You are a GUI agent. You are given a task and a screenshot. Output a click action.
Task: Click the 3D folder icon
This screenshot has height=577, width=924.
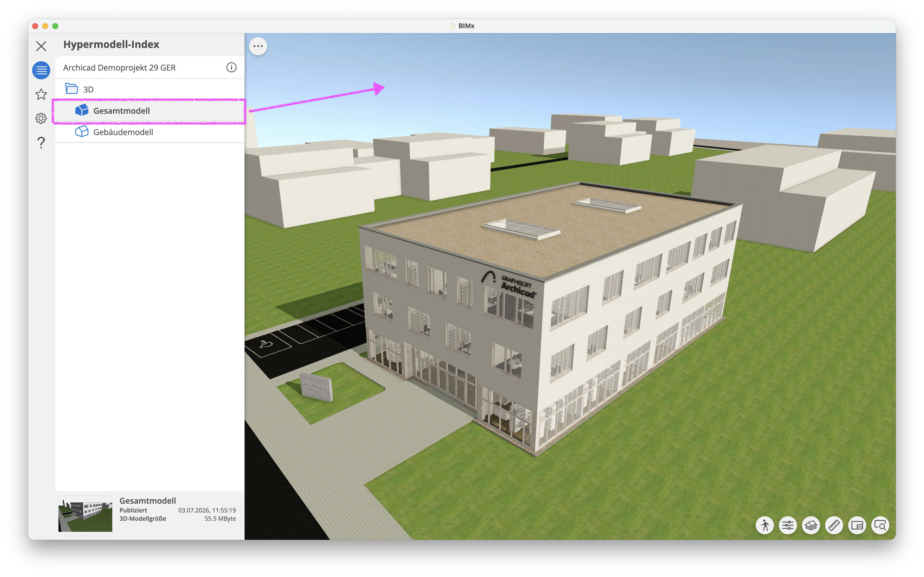click(x=72, y=89)
